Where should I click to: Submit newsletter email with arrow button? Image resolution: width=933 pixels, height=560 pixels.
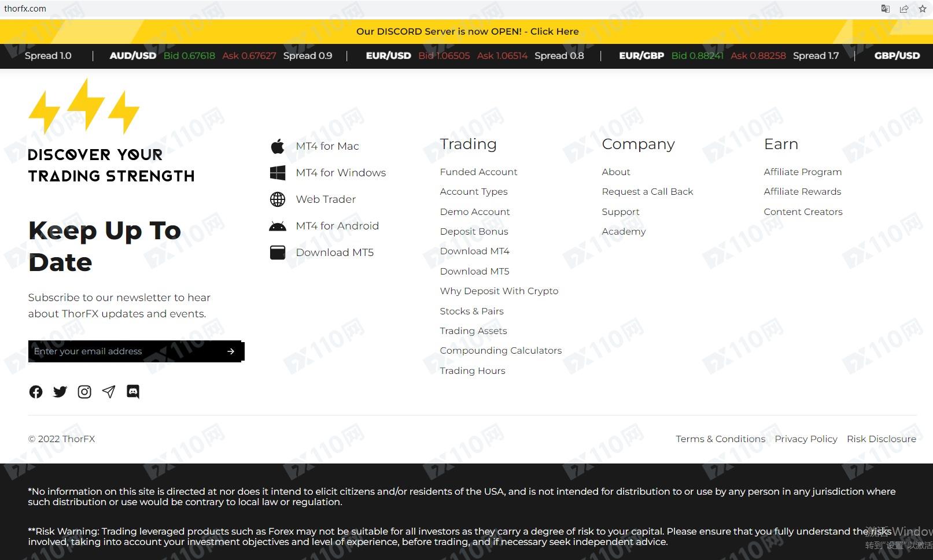pos(231,351)
